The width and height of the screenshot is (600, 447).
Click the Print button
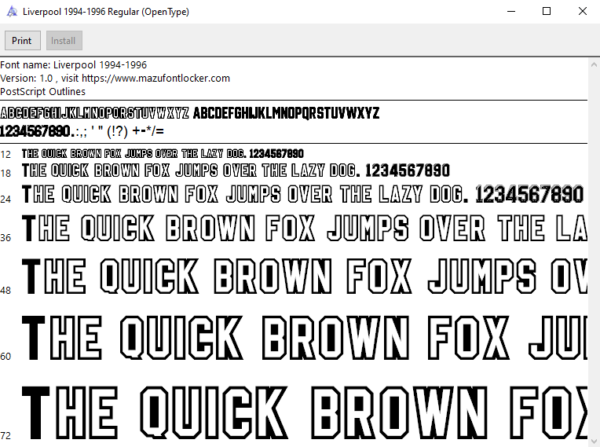point(22,41)
